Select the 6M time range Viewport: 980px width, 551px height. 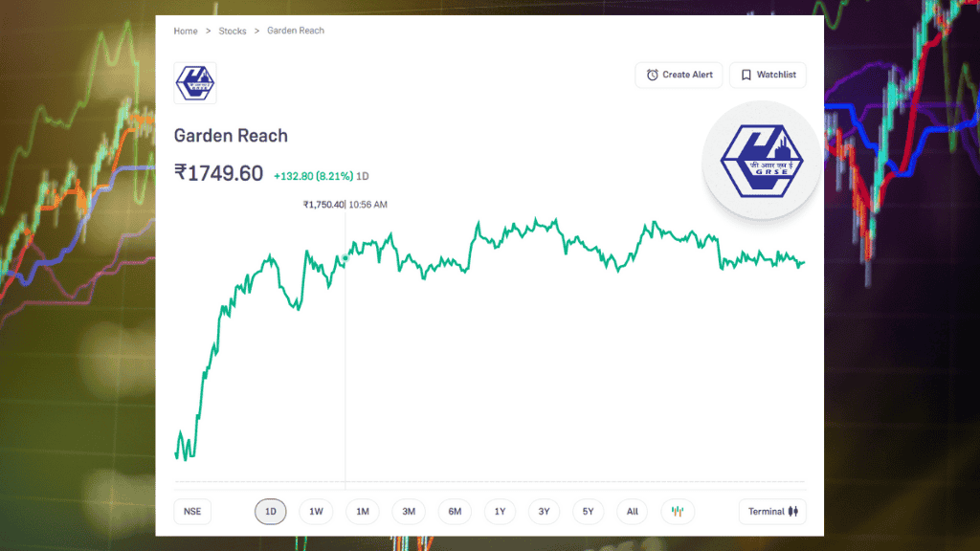[455, 512]
